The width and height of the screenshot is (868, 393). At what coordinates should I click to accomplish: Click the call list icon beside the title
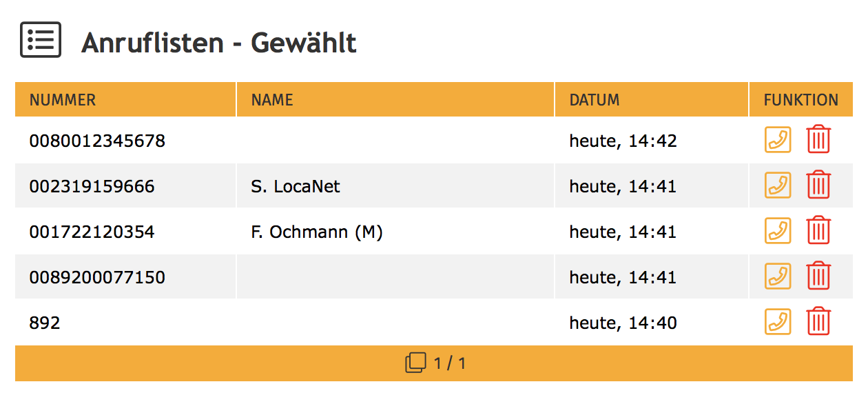41,40
